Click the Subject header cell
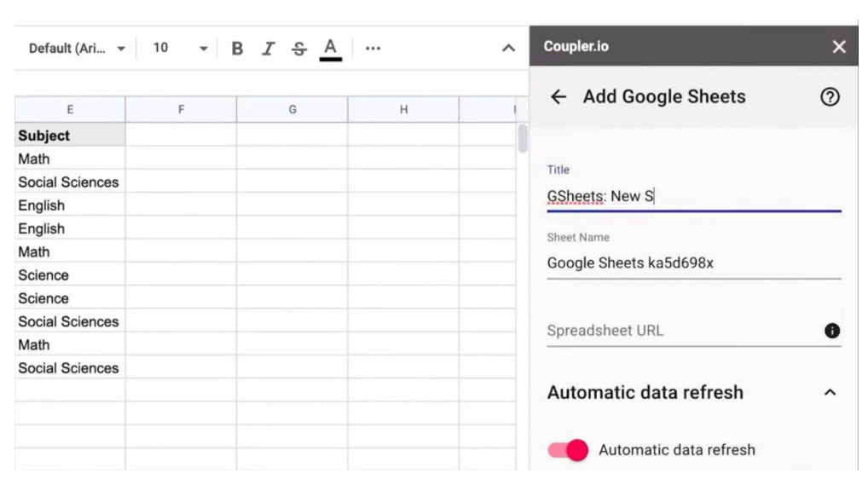 point(70,135)
